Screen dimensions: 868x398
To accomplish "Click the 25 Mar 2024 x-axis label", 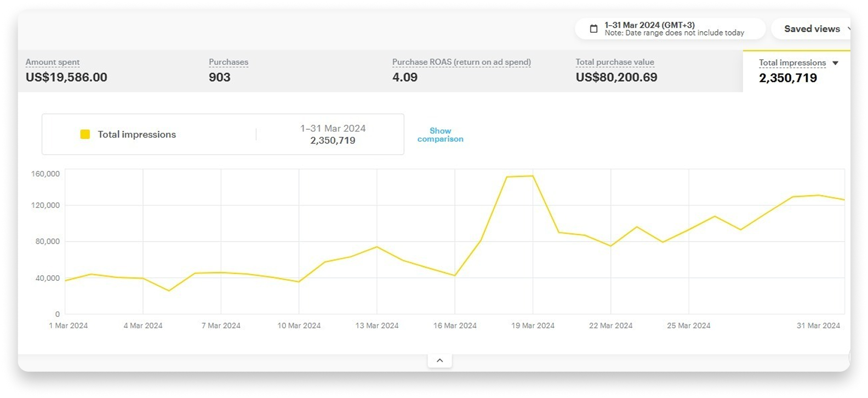I will pos(689,326).
